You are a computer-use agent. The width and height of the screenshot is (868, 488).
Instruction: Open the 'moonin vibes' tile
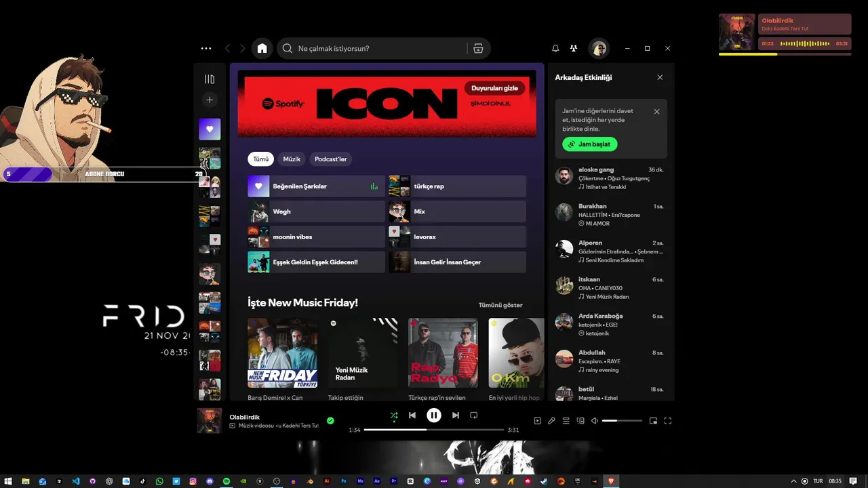pyautogui.click(x=316, y=237)
